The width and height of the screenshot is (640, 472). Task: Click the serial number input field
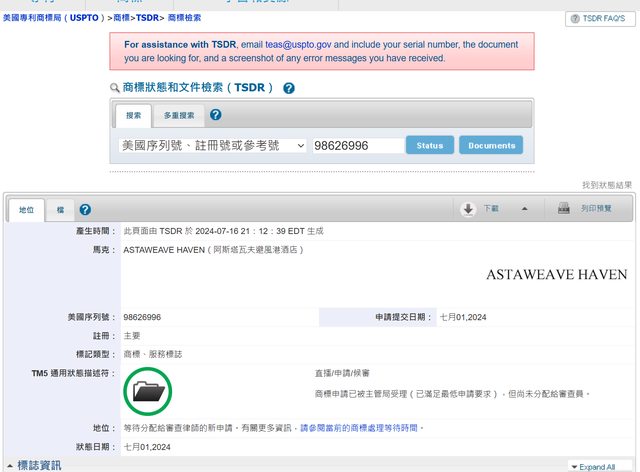pyautogui.click(x=357, y=146)
